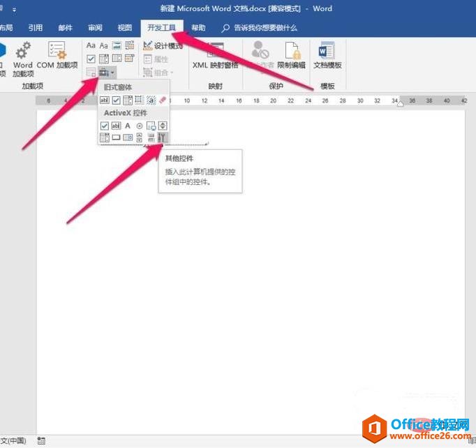Switch to the View (视图) tab
476x448 pixels.
pos(125,28)
